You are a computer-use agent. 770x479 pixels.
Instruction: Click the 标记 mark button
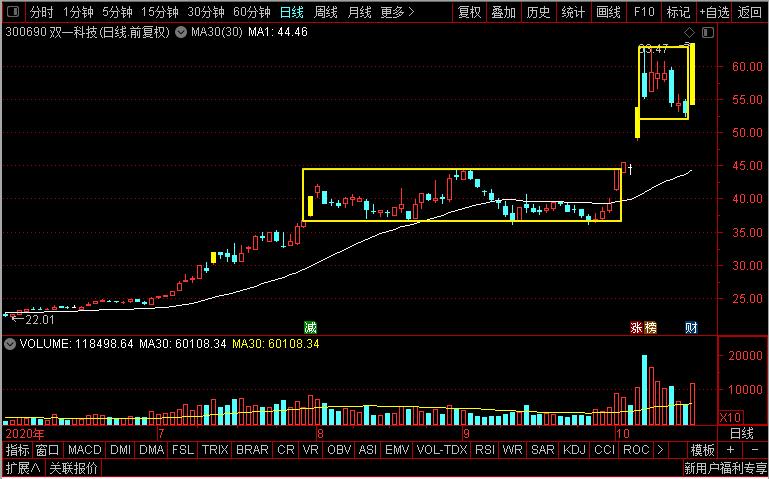[679, 12]
